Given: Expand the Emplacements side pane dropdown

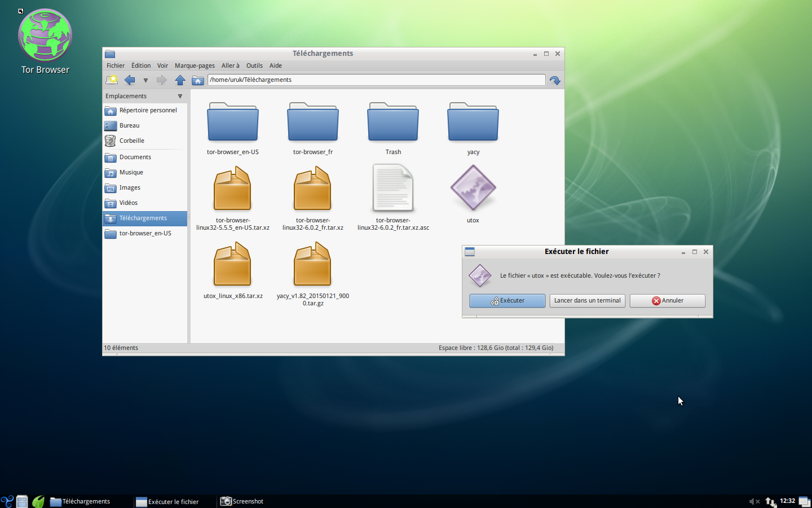Looking at the screenshot, I should [180, 96].
